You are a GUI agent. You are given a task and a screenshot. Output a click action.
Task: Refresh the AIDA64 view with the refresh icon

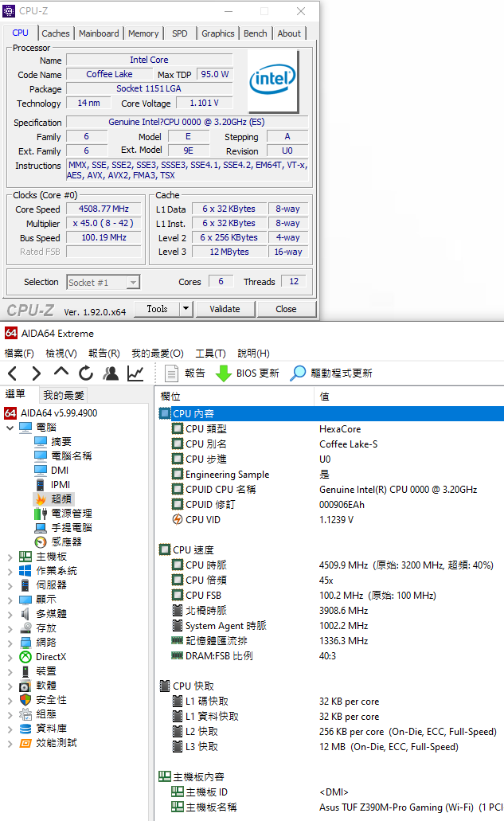[x=86, y=373]
